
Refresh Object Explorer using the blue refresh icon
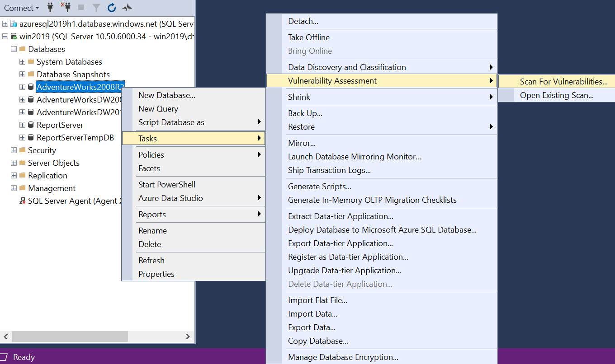coord(111,8)
